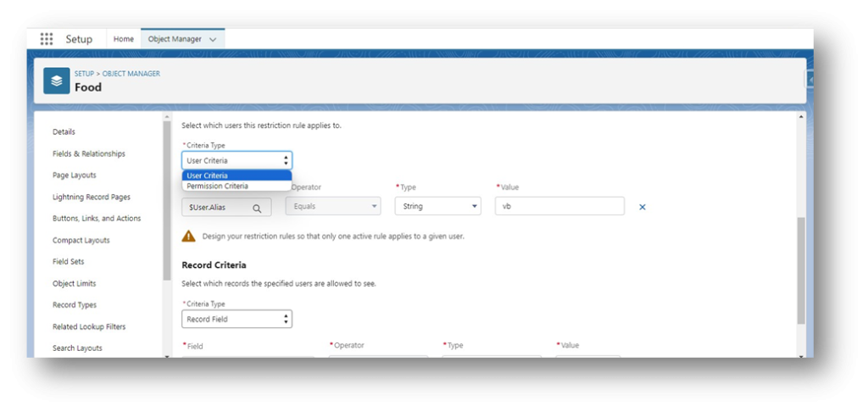Click the Food object title

click(x=88, y=87)
